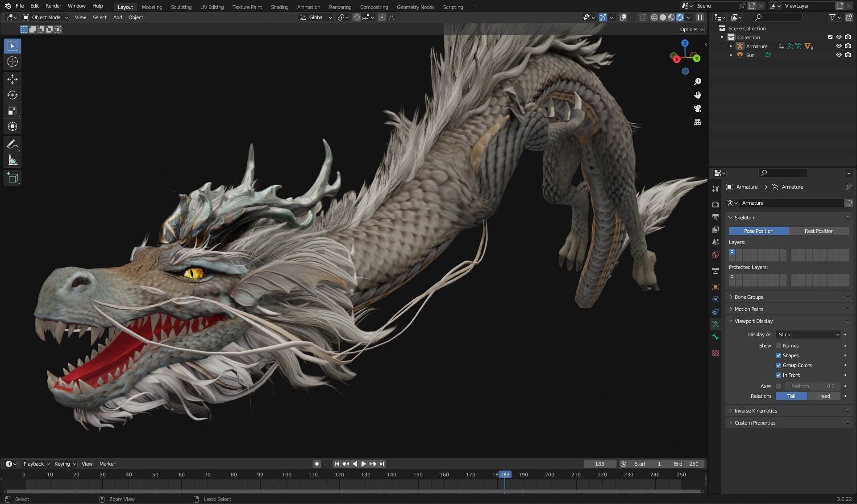Open Global transform orientation dropdown

(x=316, y=17)
